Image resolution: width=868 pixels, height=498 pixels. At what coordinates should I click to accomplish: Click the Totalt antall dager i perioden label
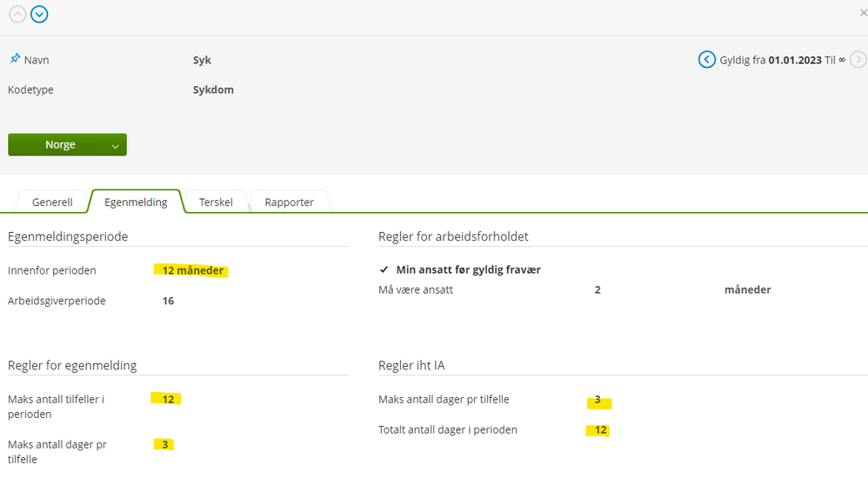click(448, 429)
